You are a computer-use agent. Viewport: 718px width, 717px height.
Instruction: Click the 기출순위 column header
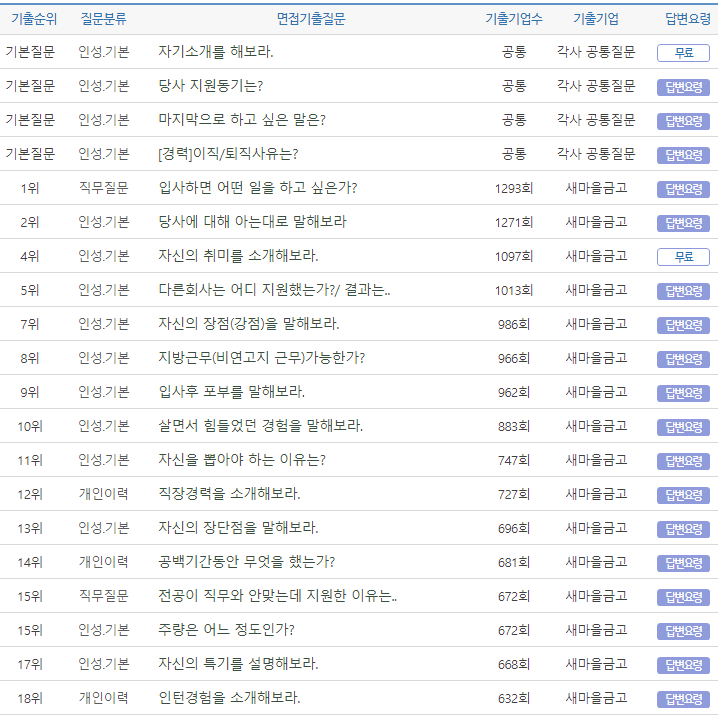coord(29,19)
